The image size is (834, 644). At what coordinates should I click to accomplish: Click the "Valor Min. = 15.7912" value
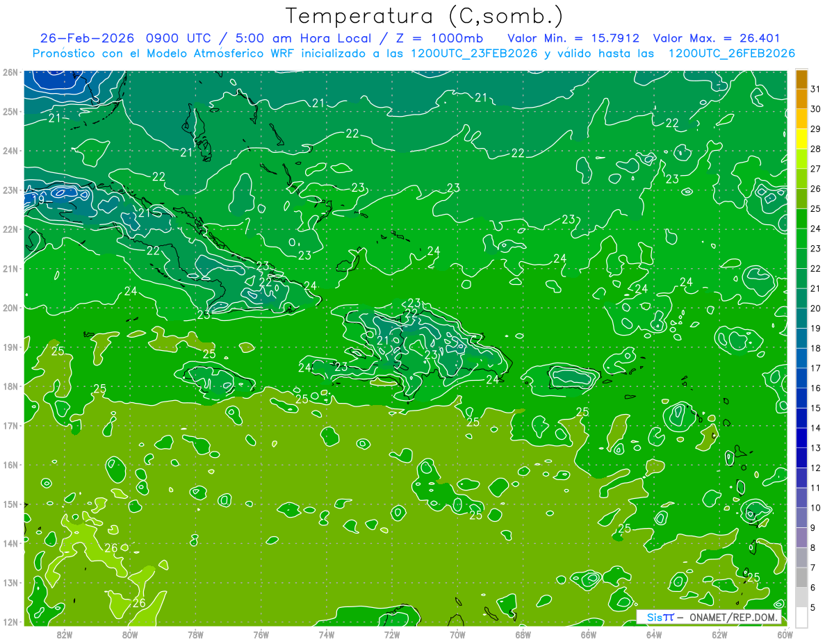coord(573,38)
